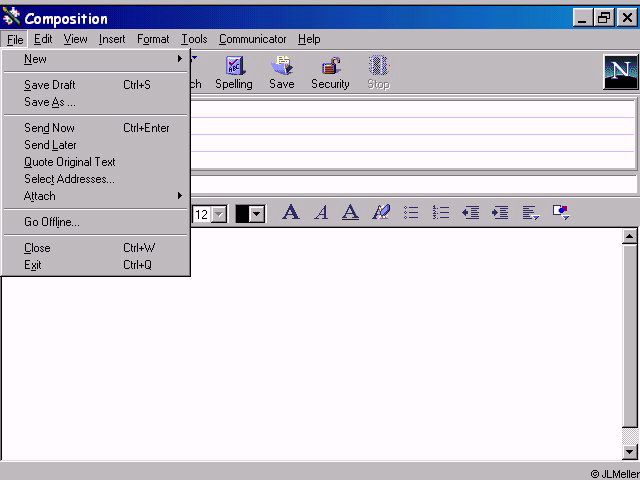Open Select Addresses menu entry

tap(96, 179)
